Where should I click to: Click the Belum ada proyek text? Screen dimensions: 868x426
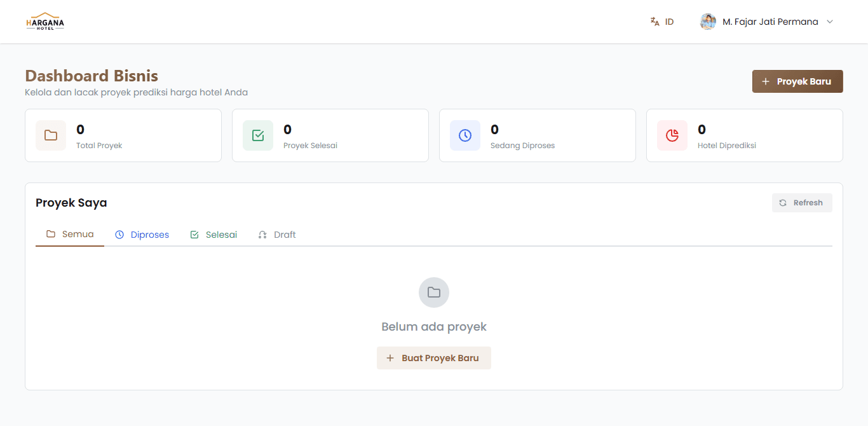tap(434, 327)
